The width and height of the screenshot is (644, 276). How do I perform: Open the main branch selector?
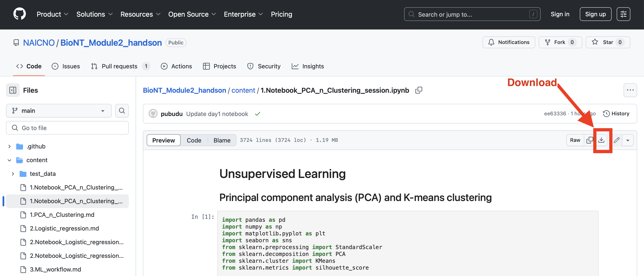click(59, 111)
